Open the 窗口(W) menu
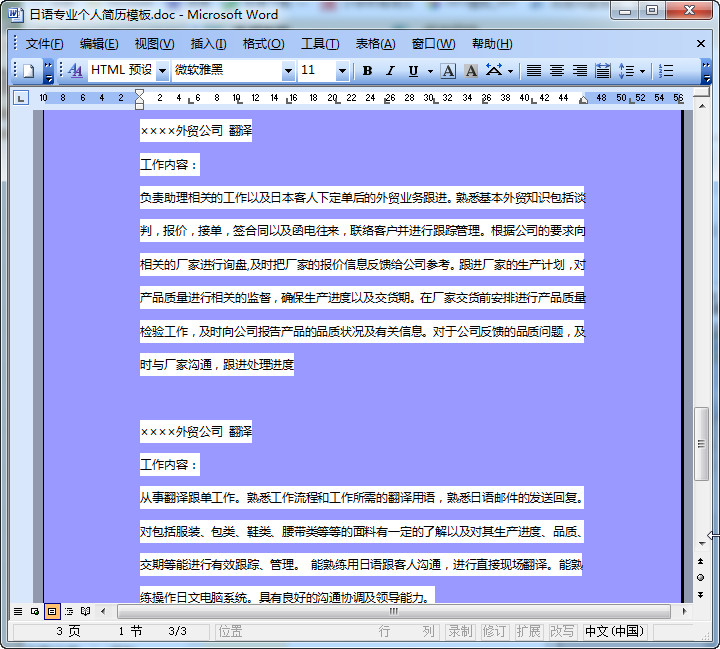This screenshot has height=649, width=720. coord(433,44)
